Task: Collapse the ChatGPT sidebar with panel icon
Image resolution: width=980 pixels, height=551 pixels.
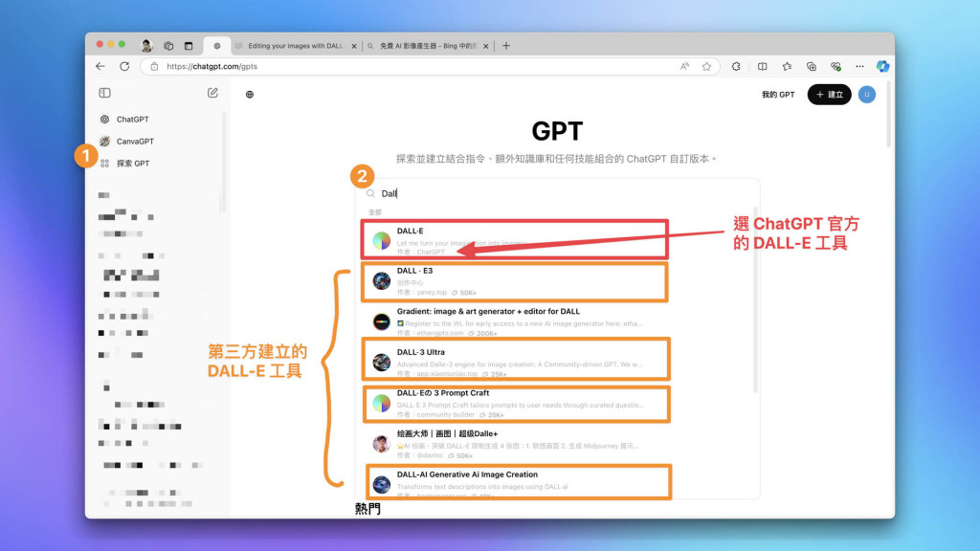Action: pyautogui.click(x=105, y=93)
